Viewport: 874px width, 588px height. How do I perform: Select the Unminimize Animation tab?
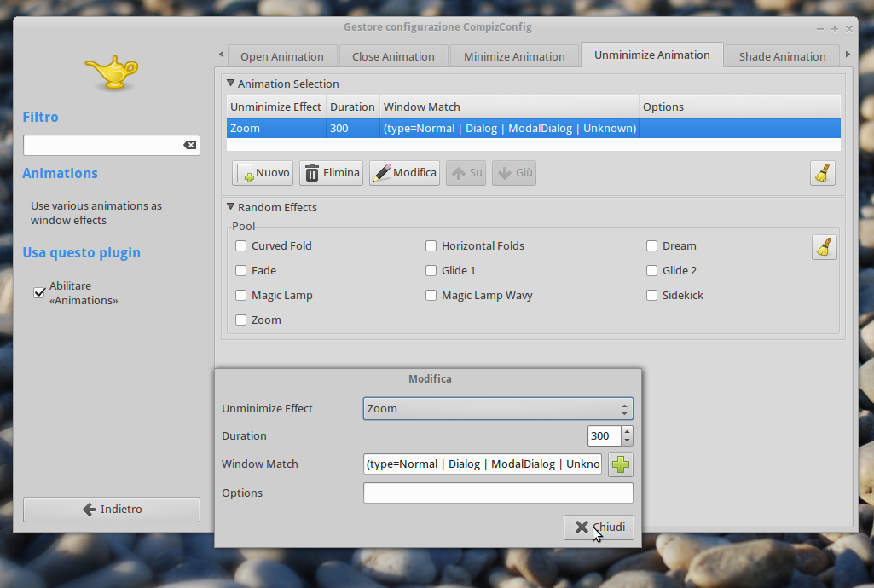tap(652, 55)
